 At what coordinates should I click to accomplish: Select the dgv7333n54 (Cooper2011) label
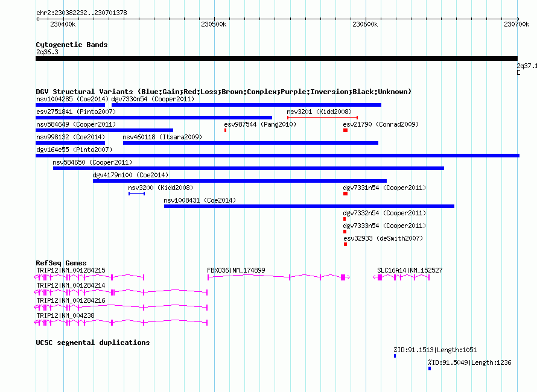click(384, 226)
